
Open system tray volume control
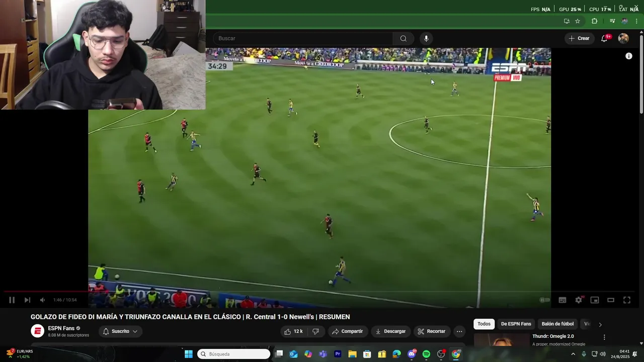click(603, 354)
